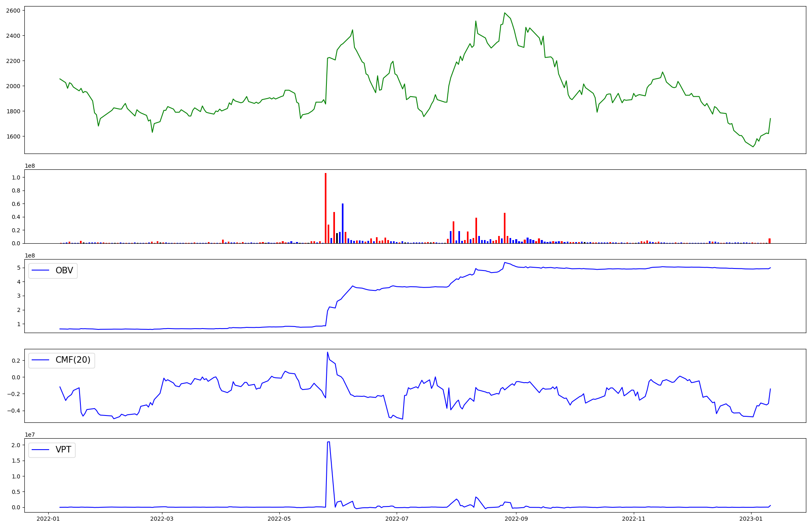Click the CMF(20) maximum spike above 0.2
Viewport: 812px width, 528px height.
pyautogui.click(x=327, y=352)
